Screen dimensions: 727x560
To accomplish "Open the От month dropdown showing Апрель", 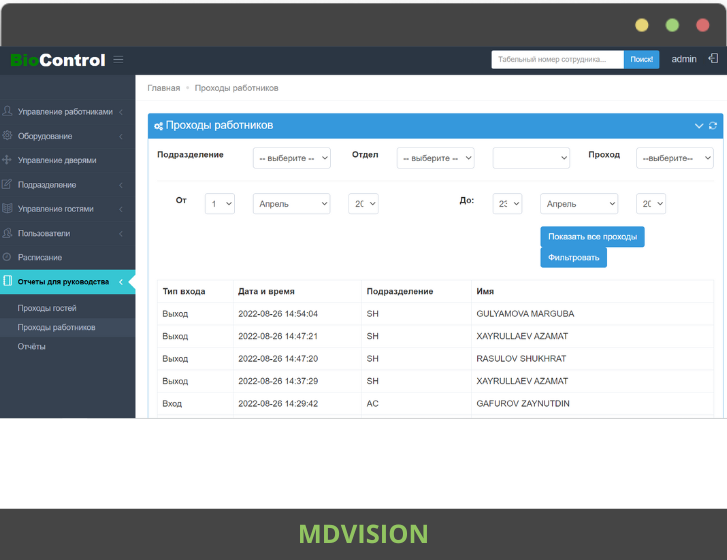I will coord(291,204).
